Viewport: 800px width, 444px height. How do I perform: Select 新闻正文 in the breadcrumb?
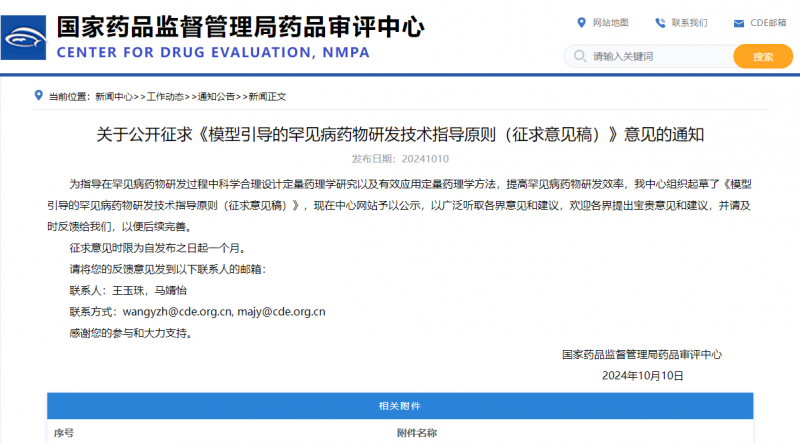[267, 97]
